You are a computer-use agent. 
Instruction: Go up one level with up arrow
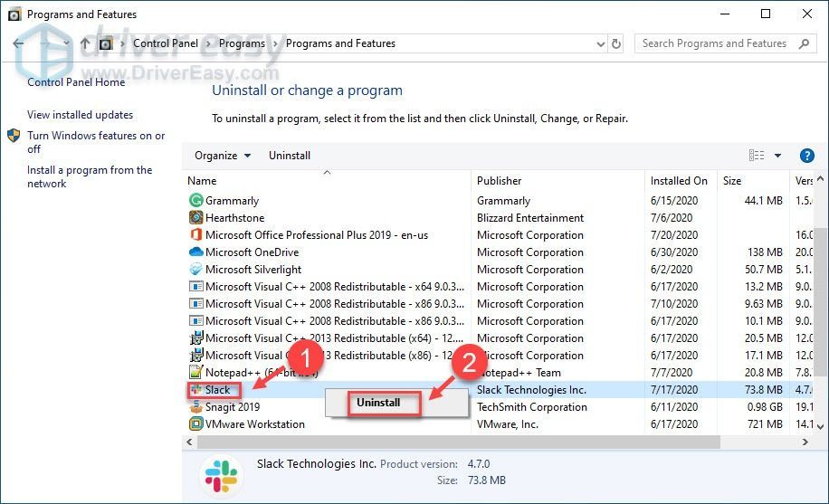point(85,43)
